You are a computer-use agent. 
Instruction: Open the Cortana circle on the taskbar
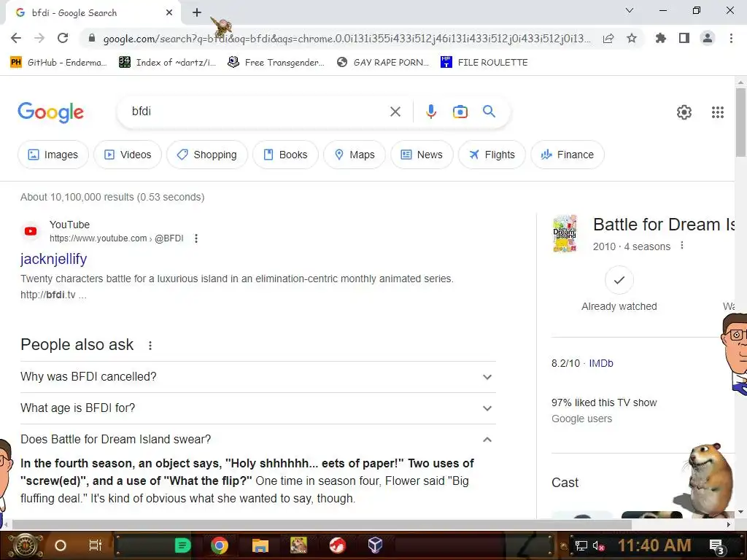(61, 545)
